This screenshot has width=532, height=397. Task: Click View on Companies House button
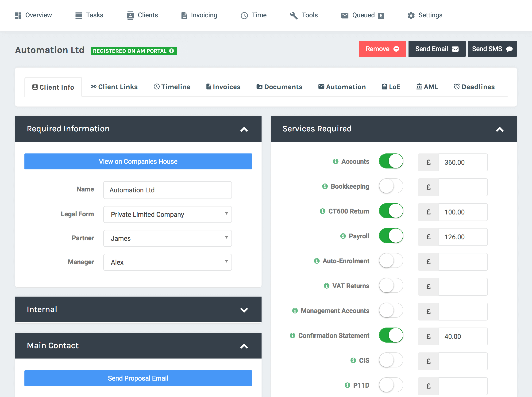click(138, 161)
